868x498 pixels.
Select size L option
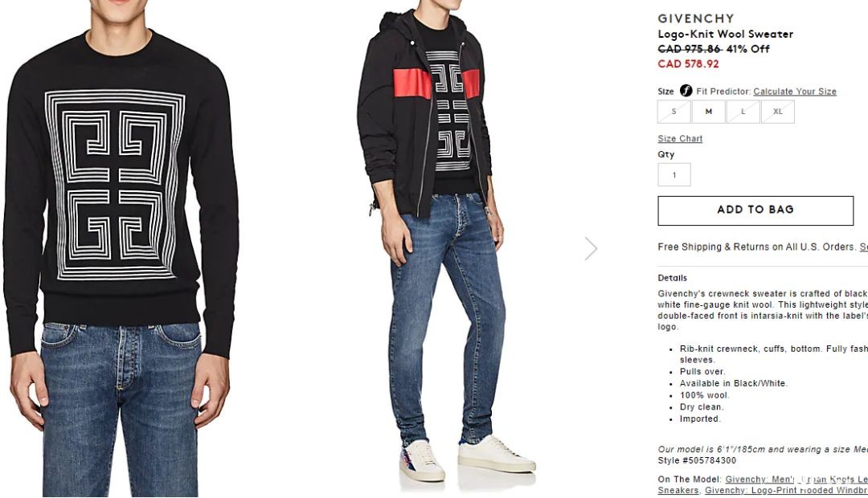pos(743,112)
